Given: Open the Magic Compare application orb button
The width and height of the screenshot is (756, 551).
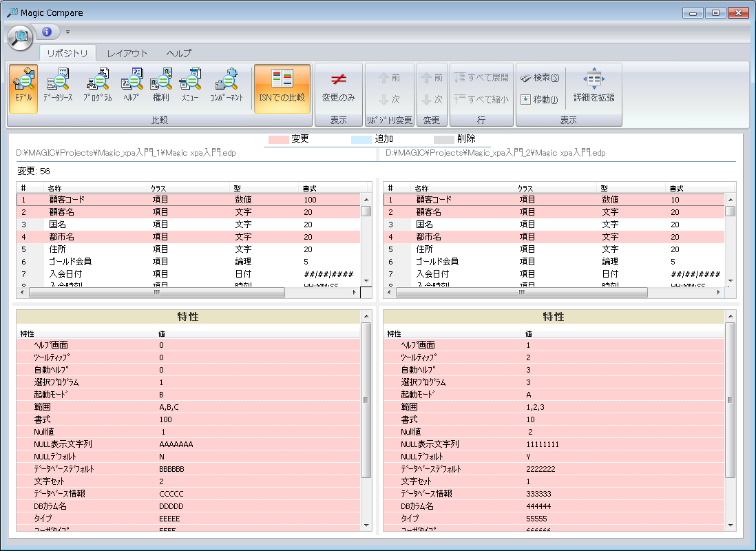Looking at the screenshot, I should [x=20, y=37].
